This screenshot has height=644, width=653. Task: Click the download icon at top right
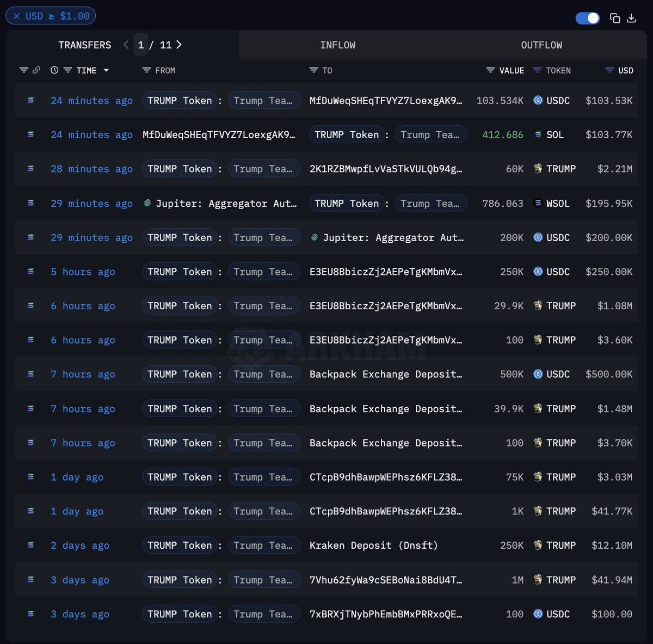point(631,18)
